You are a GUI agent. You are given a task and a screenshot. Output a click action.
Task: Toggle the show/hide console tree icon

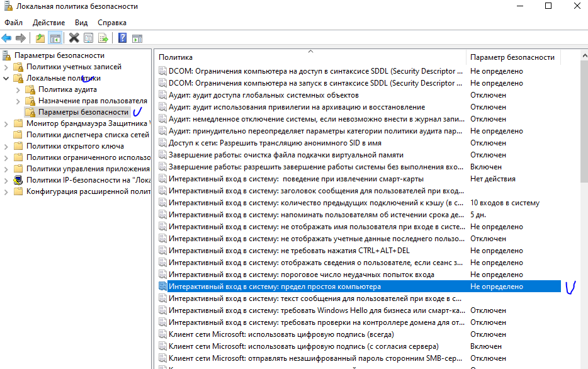55,38
